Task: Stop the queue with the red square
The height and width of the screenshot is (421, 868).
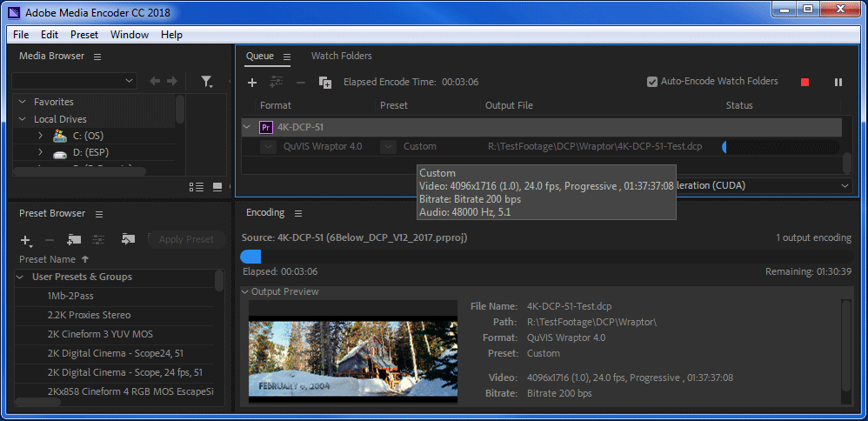Action: coord(805,82)
